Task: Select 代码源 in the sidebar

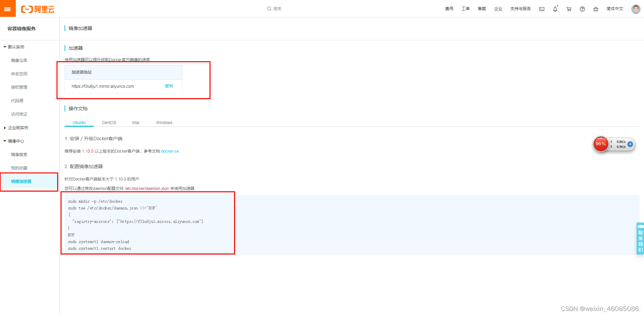Action: 17,101
